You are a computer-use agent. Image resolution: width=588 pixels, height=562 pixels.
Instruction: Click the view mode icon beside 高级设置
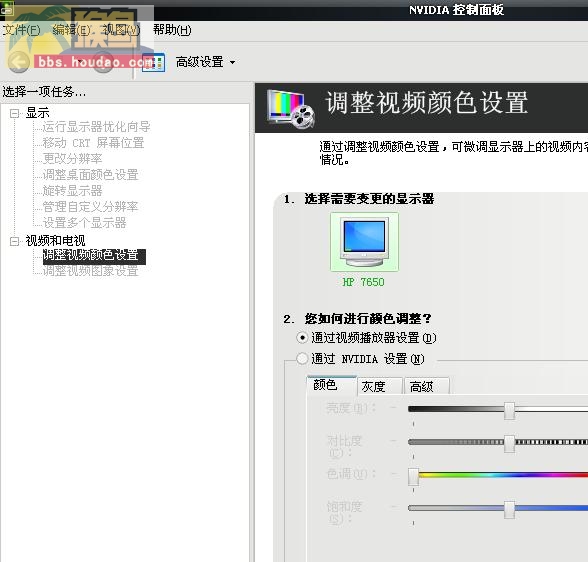(x=153, y=62)
